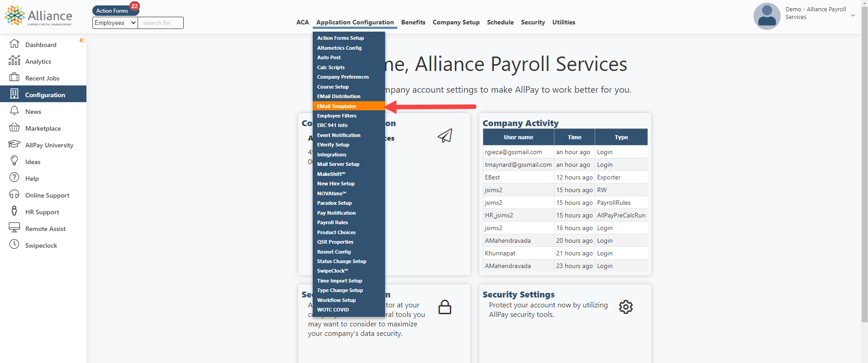The image size is (868, 363).
Task: Select the Configuration building icon
Action: pos(14,94)
